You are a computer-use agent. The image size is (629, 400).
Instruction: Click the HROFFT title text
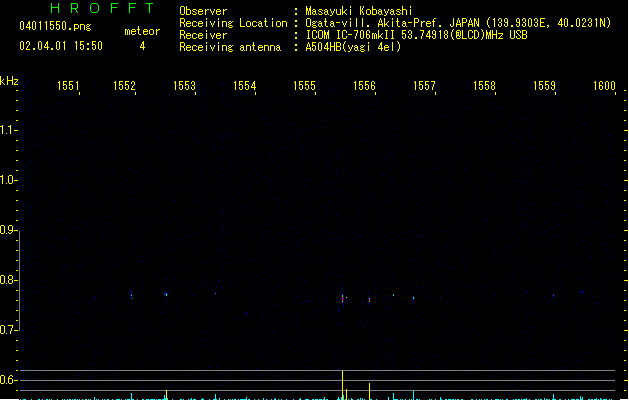102,8
